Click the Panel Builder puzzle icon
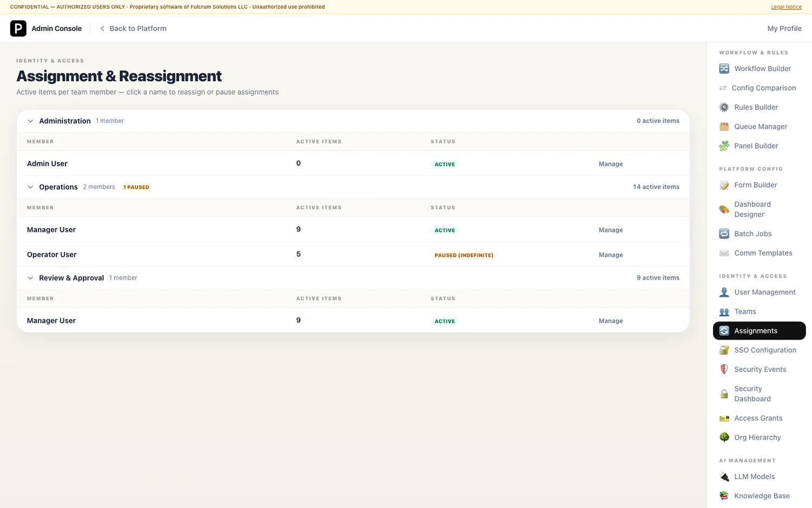 [x=724, y=146]
